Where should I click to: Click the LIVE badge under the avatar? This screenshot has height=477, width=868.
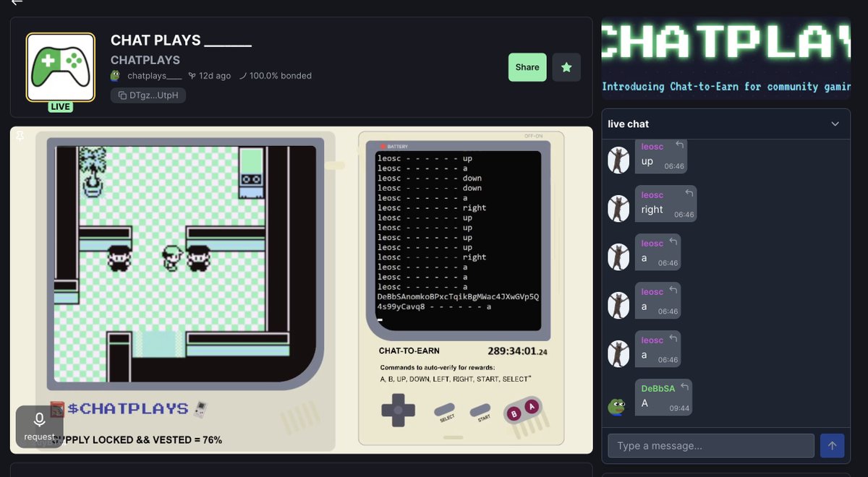point(61,107)
